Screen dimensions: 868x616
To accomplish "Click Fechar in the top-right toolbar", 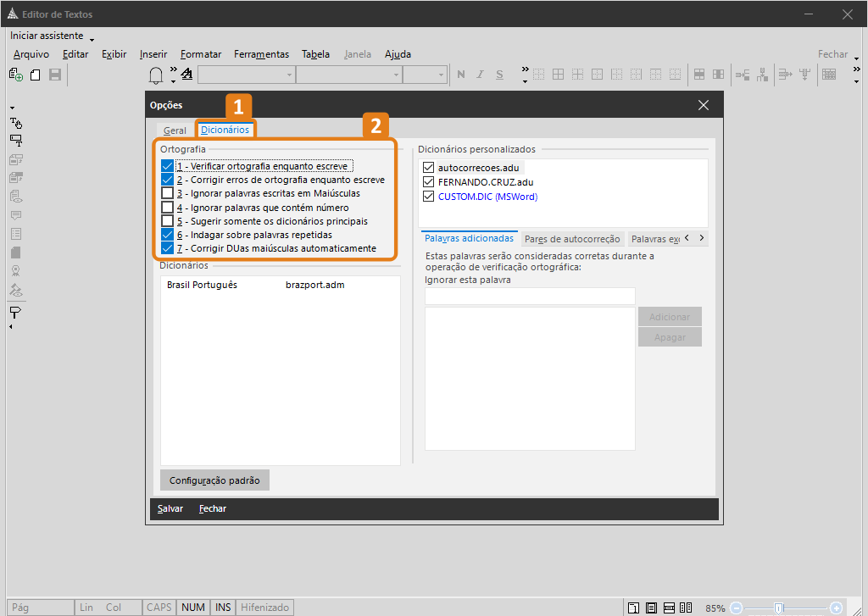I will [x=832, y=54].
